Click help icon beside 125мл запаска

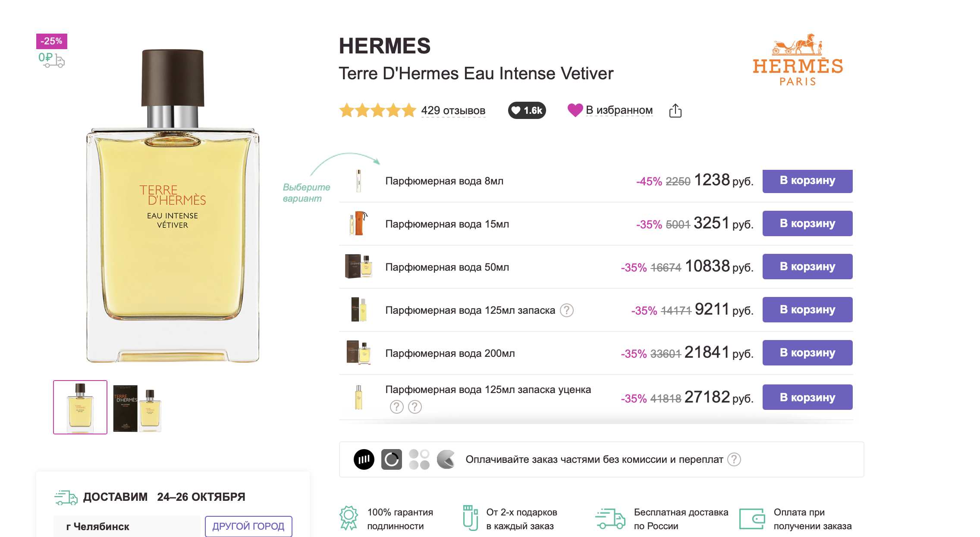566,310
